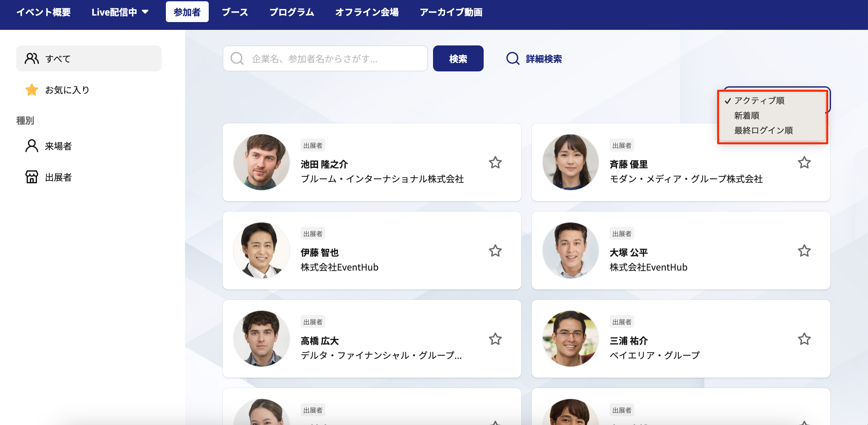
Task: Expand the Live配信中 dropdown menu
Action: 120,12
